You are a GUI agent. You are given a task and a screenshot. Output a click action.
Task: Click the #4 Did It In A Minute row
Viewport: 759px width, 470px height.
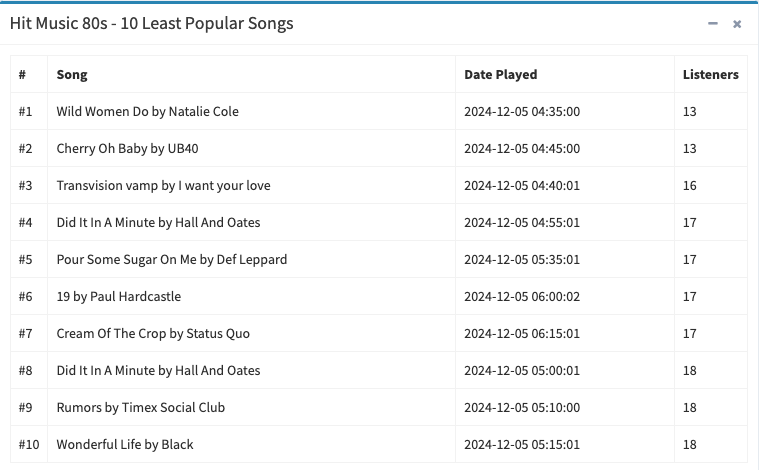(x=379, y=222)
